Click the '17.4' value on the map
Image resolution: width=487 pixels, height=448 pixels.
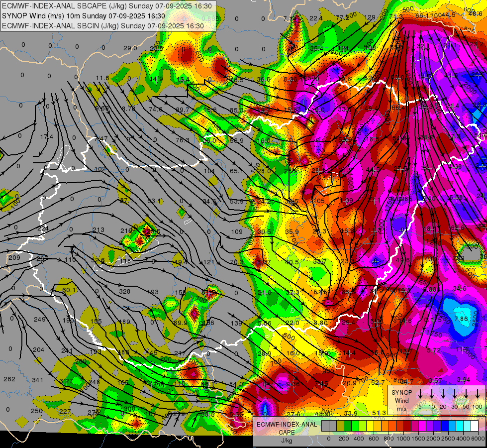[x=47, y=137]
